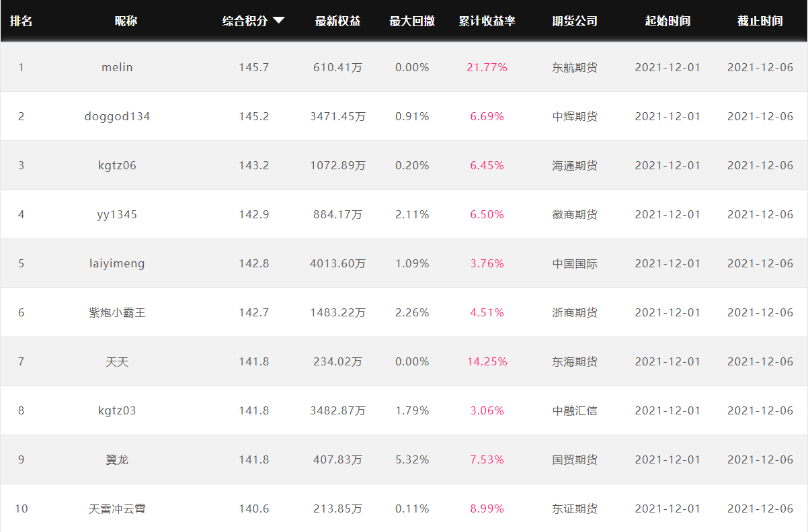Click the 1.79% max drawdown value
Viewport: 808px width, 532px height.
pyautogui.click(x=412, y=410)
